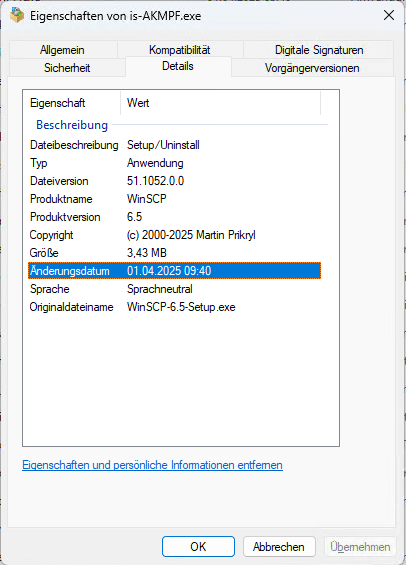Click the WinSCP product name value

coord(147,199)
